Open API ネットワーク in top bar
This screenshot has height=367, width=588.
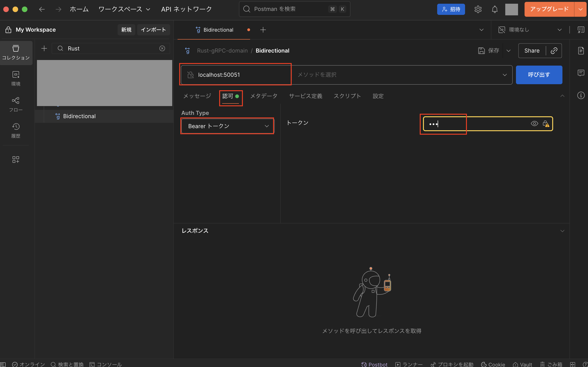pos(186,9)
